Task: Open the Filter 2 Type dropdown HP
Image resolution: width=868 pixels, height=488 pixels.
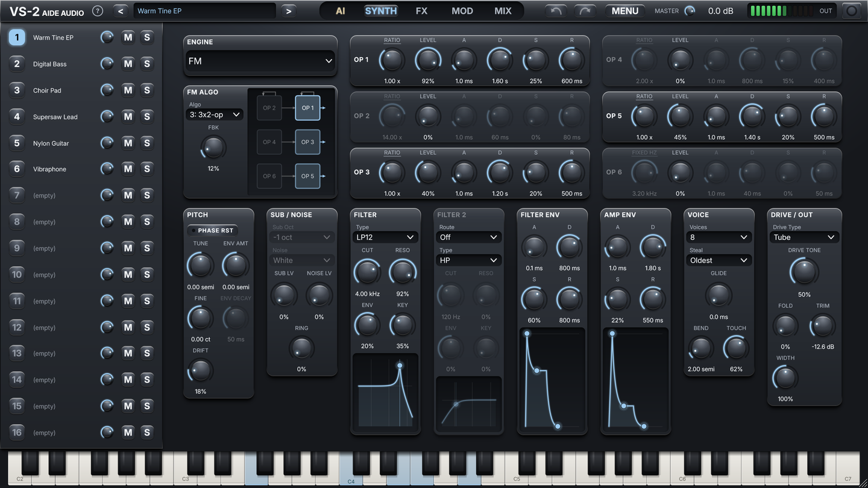Action: (468, 260)
